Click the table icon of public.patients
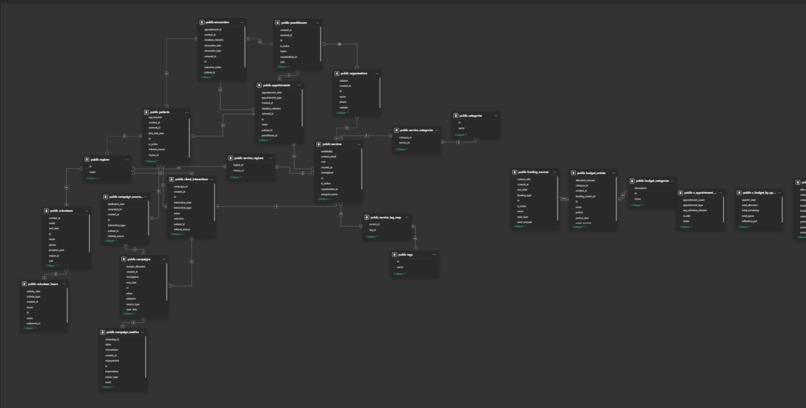The image size is (806, 408). [x=146, y=112]
